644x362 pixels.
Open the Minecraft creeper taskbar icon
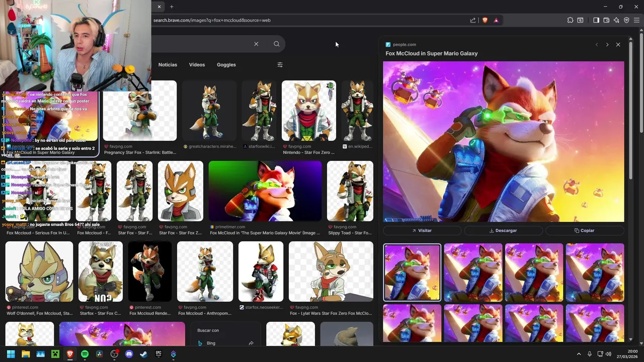(x=55, y=354)
